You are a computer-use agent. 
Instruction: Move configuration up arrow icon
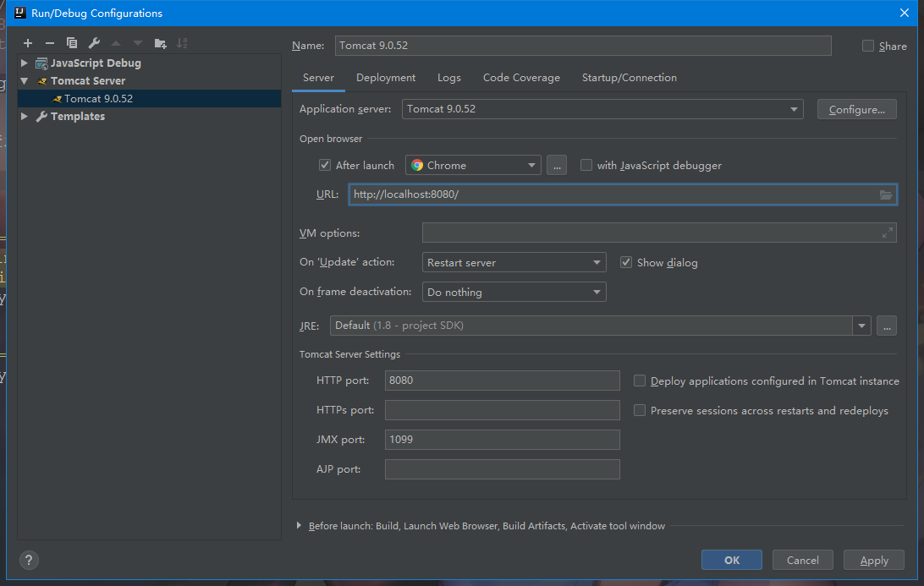click(x=116, y=43)
